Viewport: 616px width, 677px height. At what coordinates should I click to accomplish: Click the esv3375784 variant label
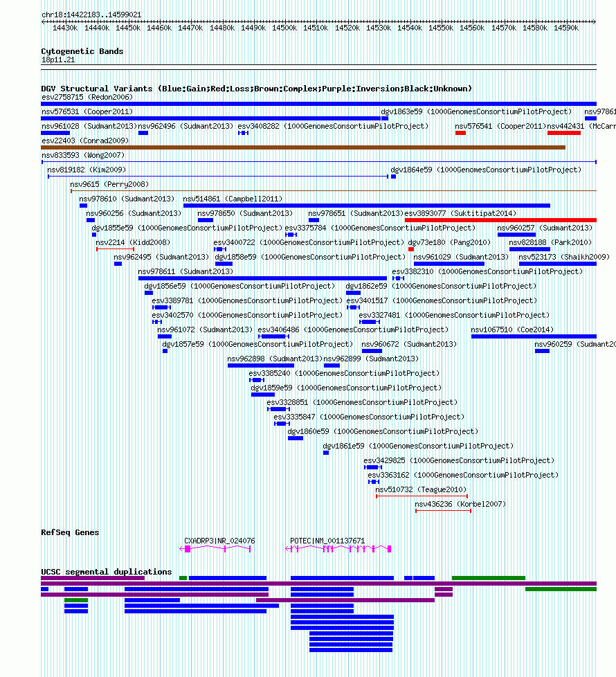380,228
